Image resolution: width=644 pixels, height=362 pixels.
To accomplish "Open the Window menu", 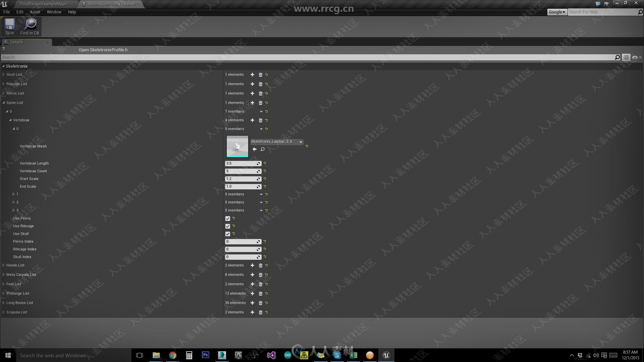I will coord(54,12).
